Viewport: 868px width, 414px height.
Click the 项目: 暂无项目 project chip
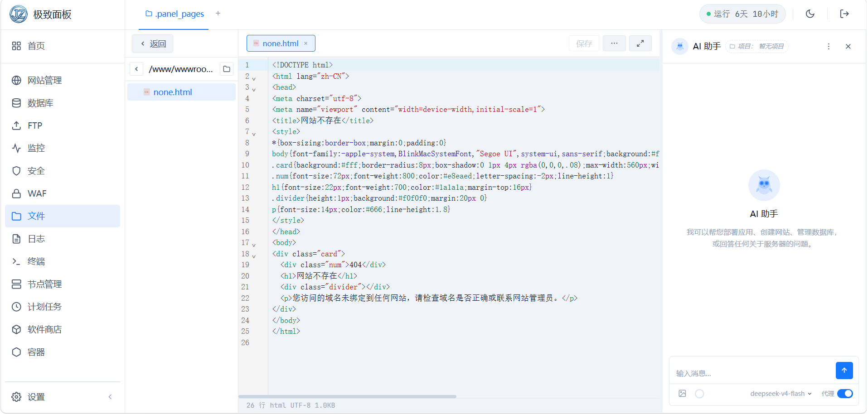click(756, 46)
